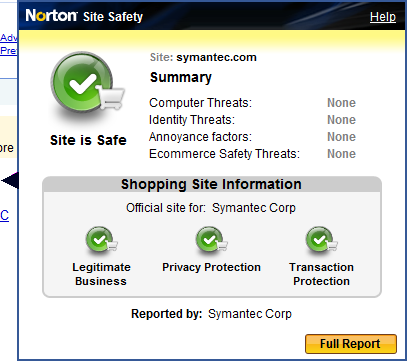
Task: Click the None value for Annoyance factors
Action: click(x=341, y=137)
